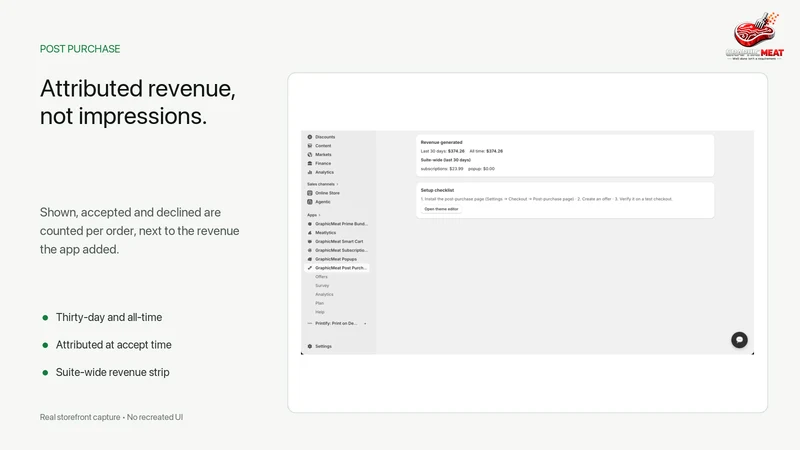Click the GraphicMeat Smart Cart app icon
The height and width of the screenshot is (450, 800).
(310, 241)
